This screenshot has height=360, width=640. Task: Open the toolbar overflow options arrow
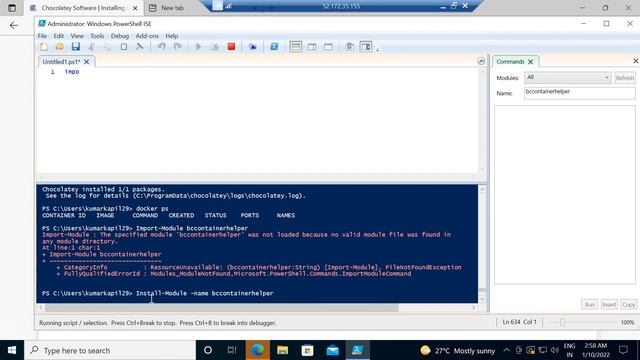(x=378, y=50)
